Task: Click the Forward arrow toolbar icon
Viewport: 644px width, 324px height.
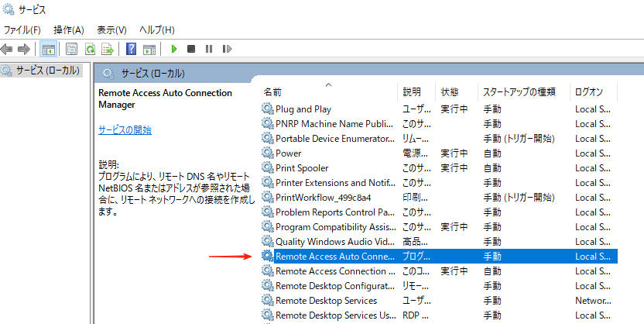Action: (x=24, y=50)
